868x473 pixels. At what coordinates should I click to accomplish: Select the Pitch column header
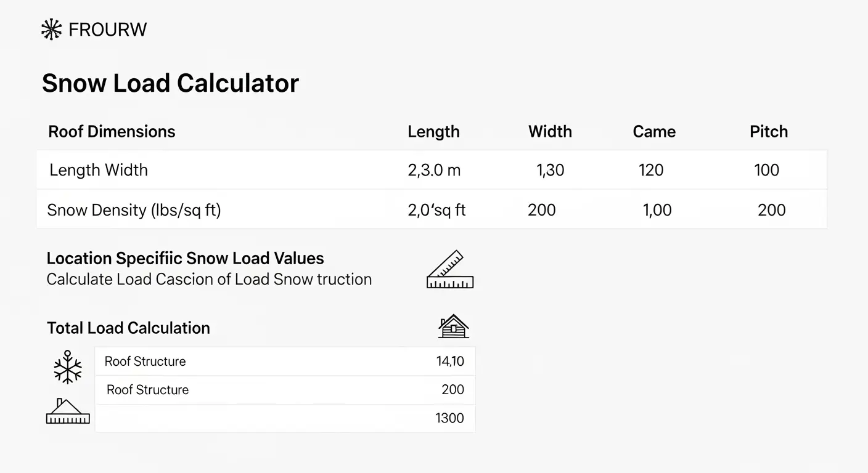[x=769, y=131]
